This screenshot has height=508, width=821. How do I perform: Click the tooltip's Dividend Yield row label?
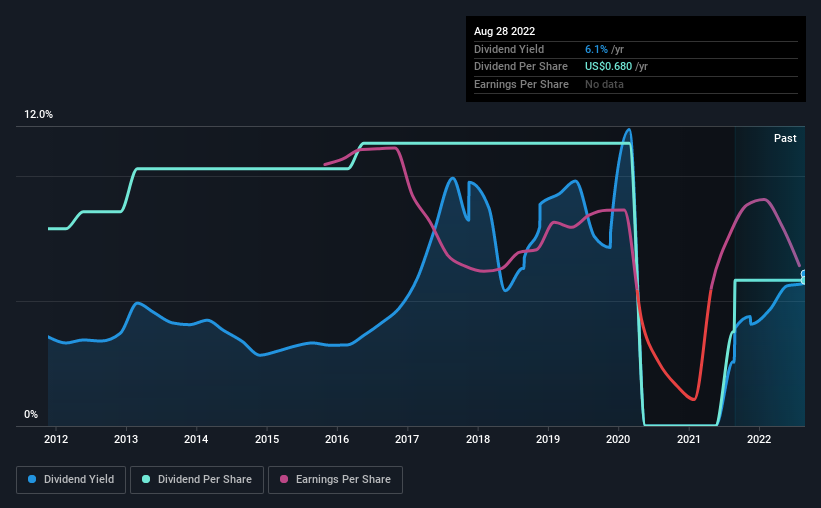509,49
